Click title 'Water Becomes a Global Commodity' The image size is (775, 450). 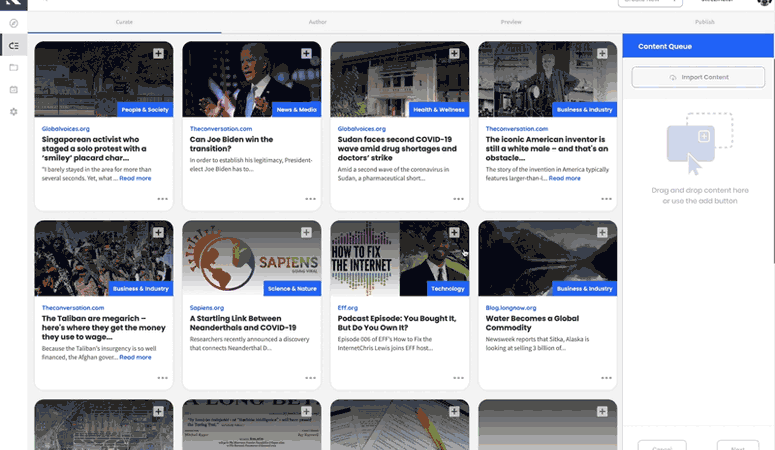point(532,323)
